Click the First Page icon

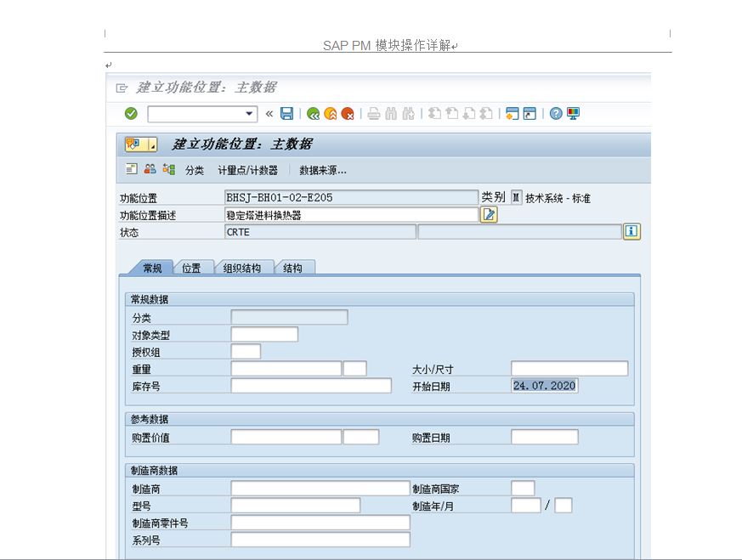[434, 114]
